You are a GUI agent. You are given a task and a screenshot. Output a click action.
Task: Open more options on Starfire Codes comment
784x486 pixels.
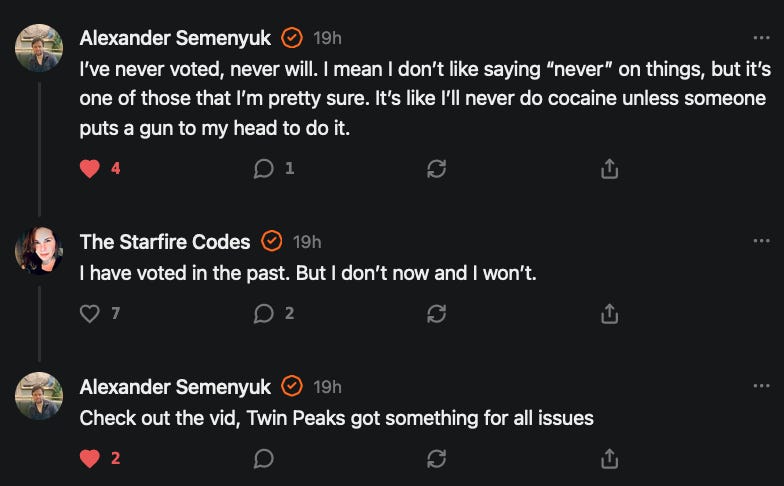point(762,241)
